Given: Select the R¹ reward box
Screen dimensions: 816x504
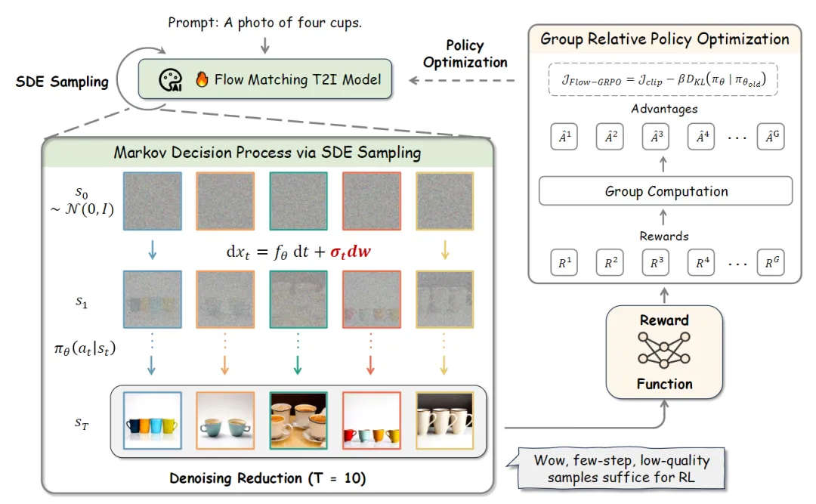Looking at the screenshot, I should click(564, 262).
